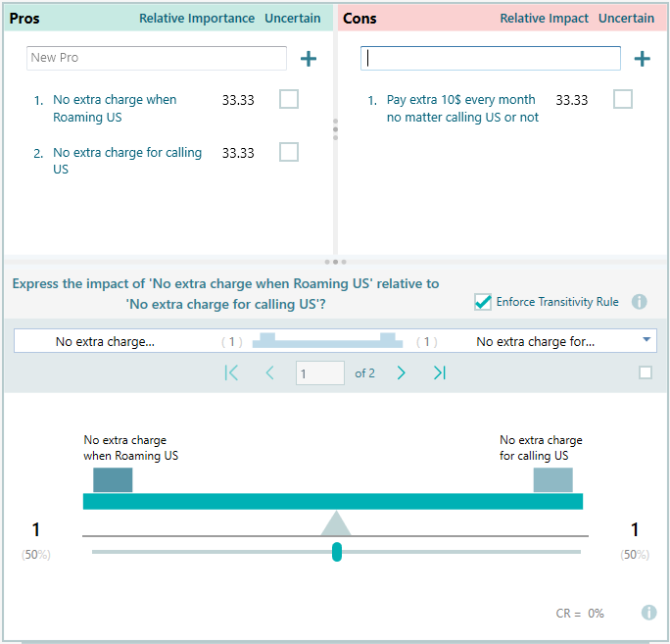Image resolution: width=670 pixels, height=644 pixels.
Task: Jump to last comparison page
Action: (x=440, y=372)
